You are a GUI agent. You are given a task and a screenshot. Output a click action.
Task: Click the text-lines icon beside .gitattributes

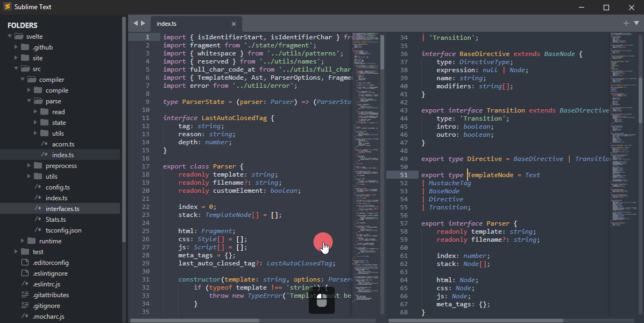pos(25,294)
